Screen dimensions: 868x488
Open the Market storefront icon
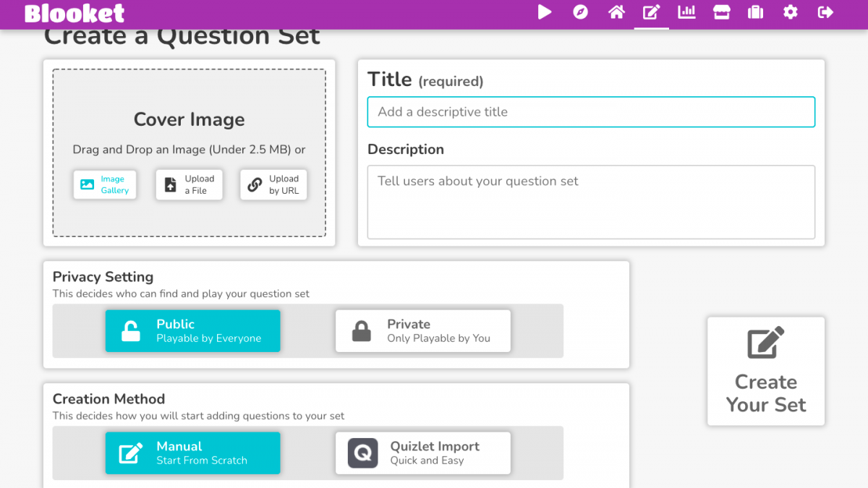pos(721,12)
